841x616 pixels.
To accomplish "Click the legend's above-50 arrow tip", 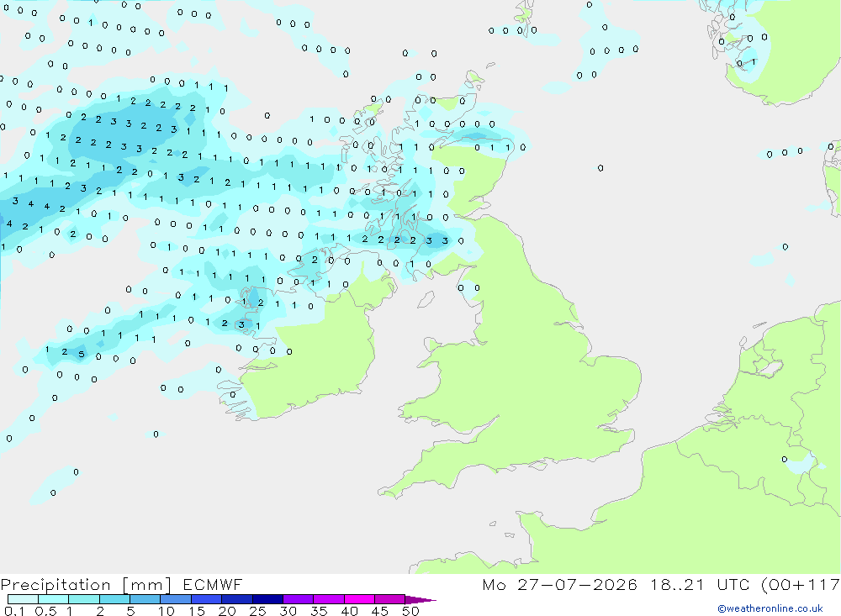I will point(421,599).
